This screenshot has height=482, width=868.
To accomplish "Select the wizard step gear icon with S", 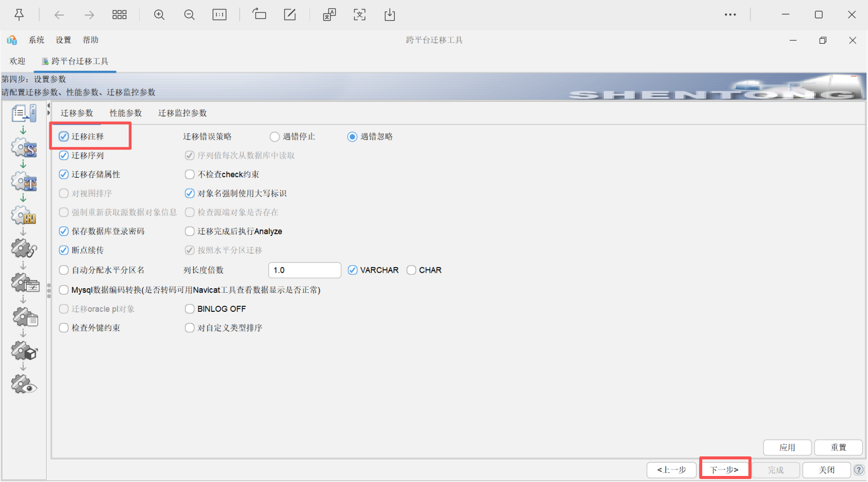I will pos(24,148).
